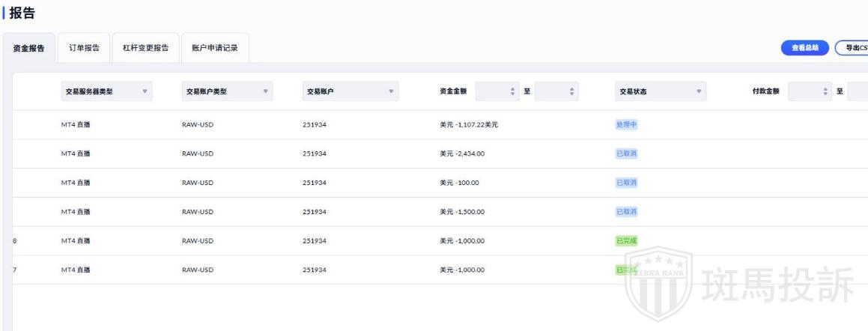Click the 付款金额 minimum stepper arrows

tap(825, 91)
